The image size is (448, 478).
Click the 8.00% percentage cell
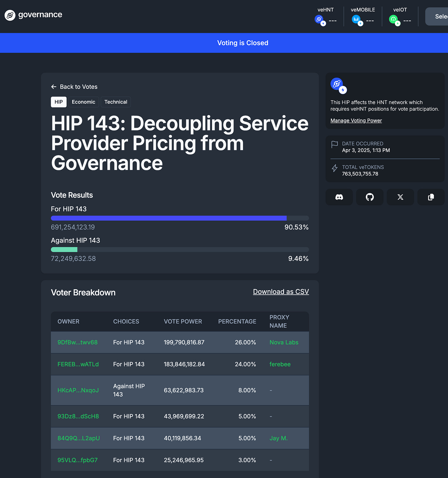click(x=247, y=390)
